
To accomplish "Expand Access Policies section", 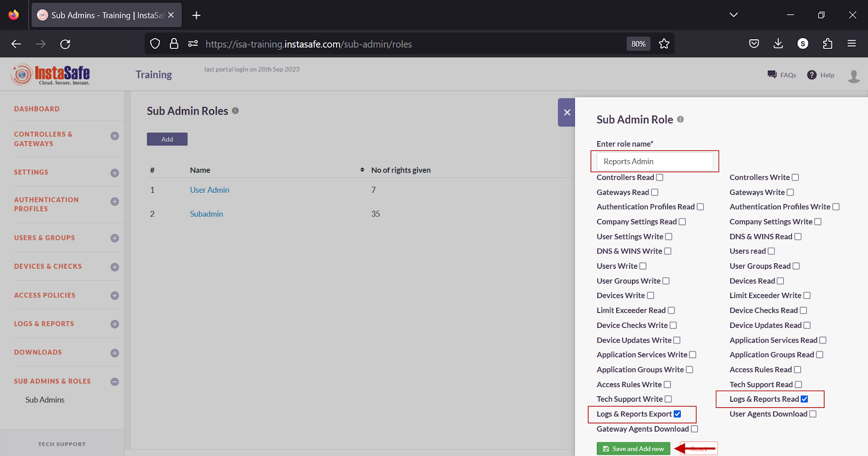I will [x=114, y=296].
